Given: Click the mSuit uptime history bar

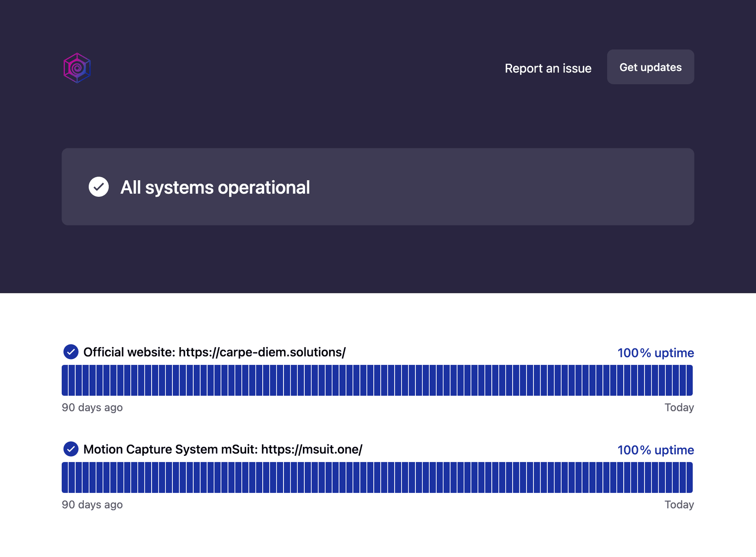Looking at the screenshot, I should click(377, 477).
